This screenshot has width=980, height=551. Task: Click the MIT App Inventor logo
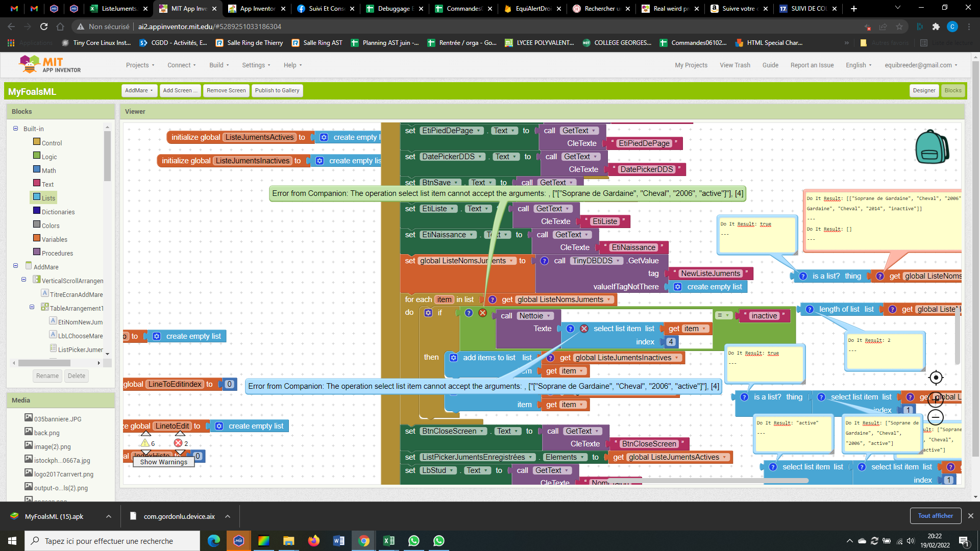tap(50, 64)
